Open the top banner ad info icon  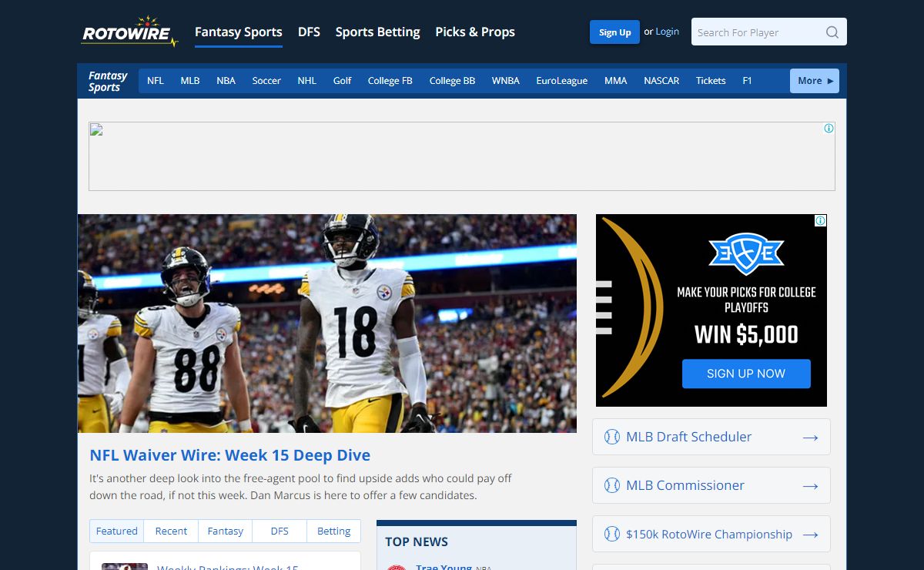tap(829, 129)
